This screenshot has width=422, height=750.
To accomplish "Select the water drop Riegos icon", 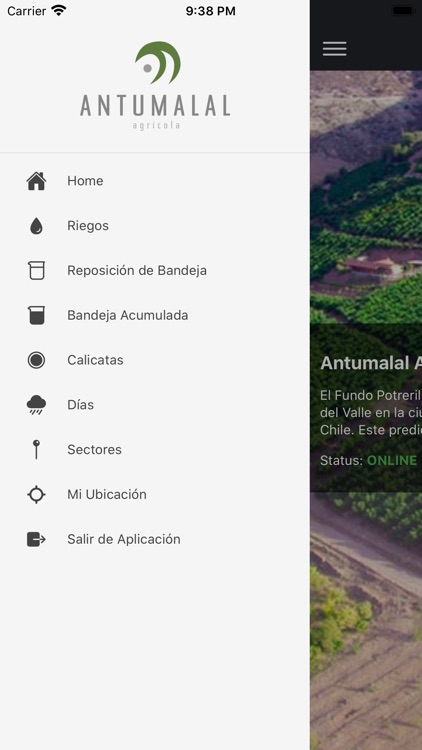I will [x=36, y=226].
